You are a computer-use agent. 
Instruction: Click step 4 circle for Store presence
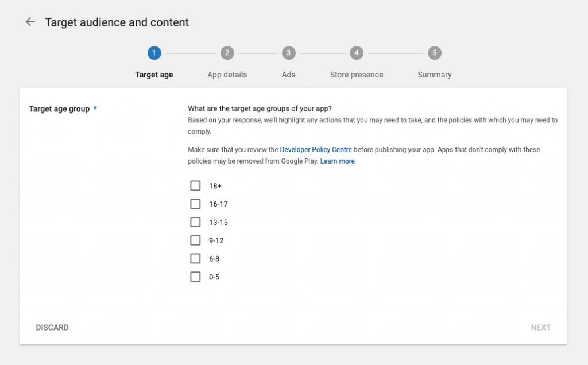tap(357, 52)
